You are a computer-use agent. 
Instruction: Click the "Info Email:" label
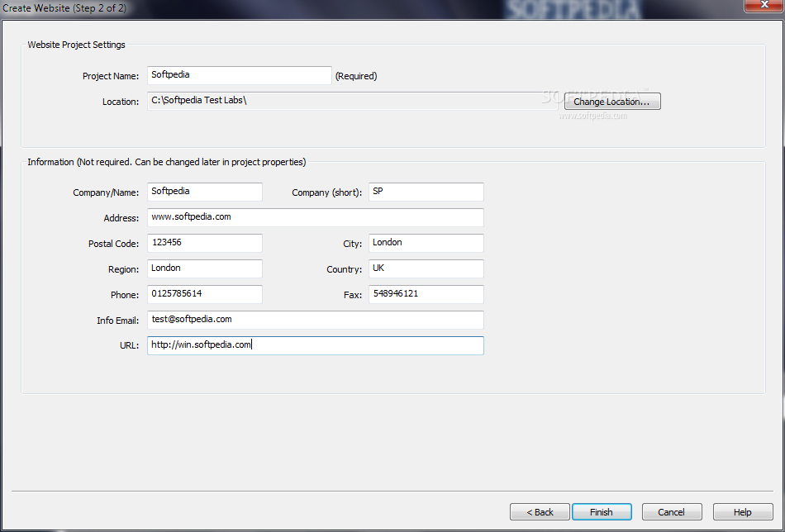coord(117,321)
